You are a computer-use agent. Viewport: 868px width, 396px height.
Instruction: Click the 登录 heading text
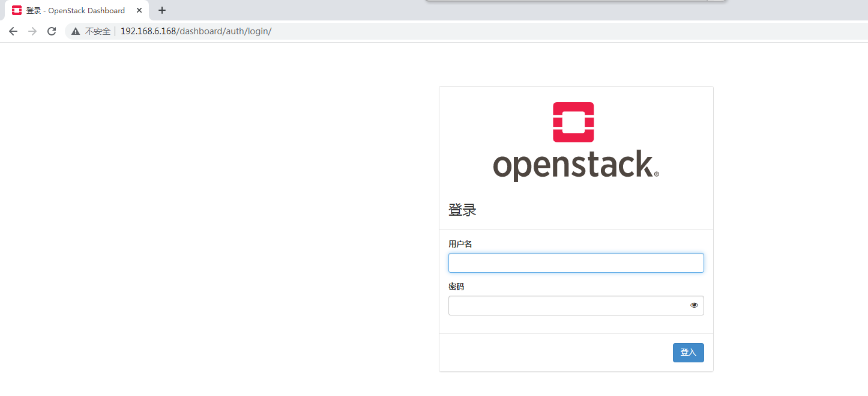coord(462,210)
